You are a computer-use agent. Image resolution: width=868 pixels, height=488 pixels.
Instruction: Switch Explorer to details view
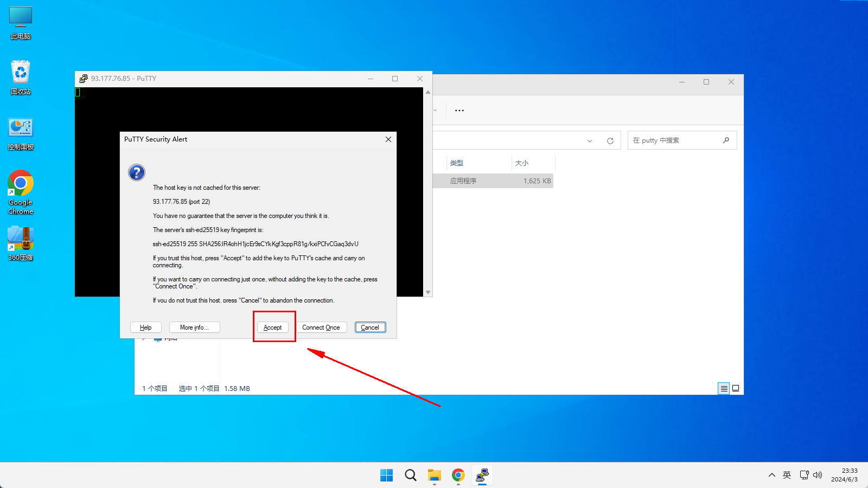tap(724, 388)
